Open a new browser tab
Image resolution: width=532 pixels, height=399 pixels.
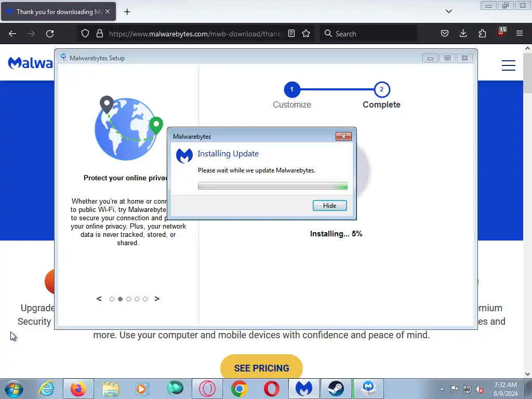pos(127,12)
